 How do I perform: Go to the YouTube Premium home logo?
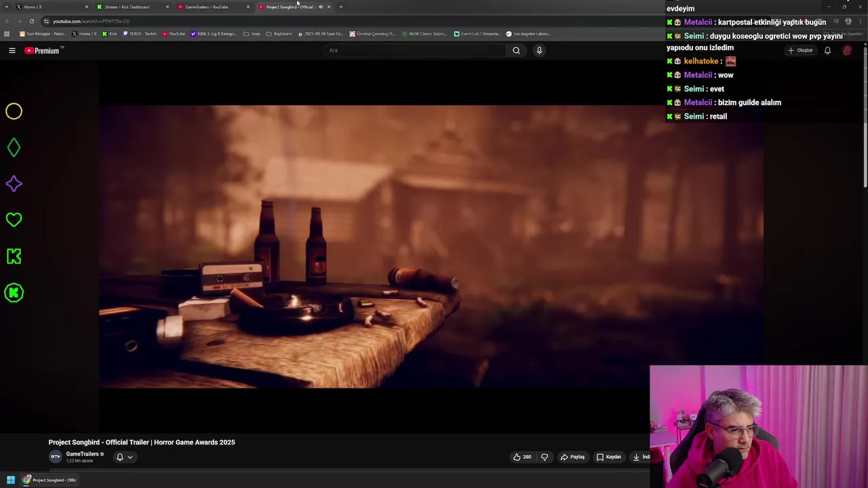[x=43, y=50]
